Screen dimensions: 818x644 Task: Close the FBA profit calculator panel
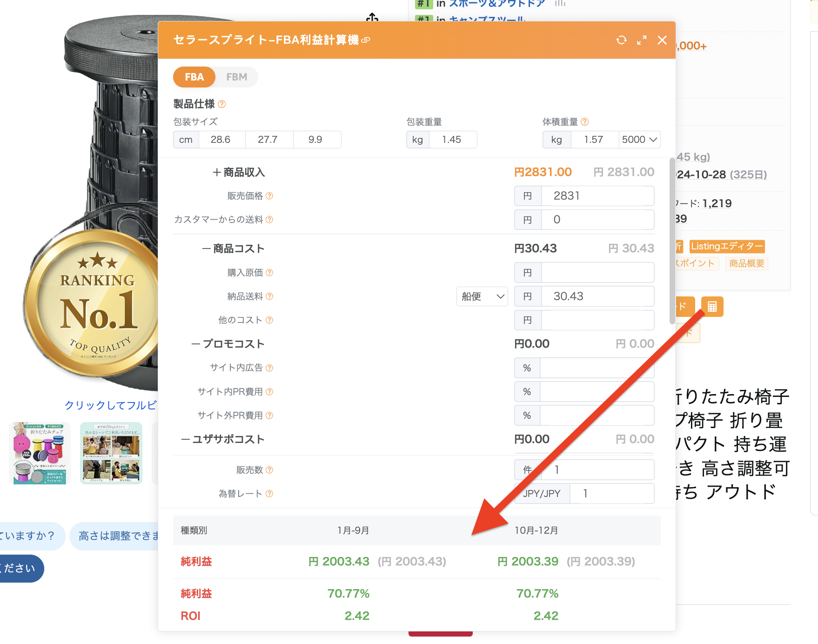click(662, 40)
